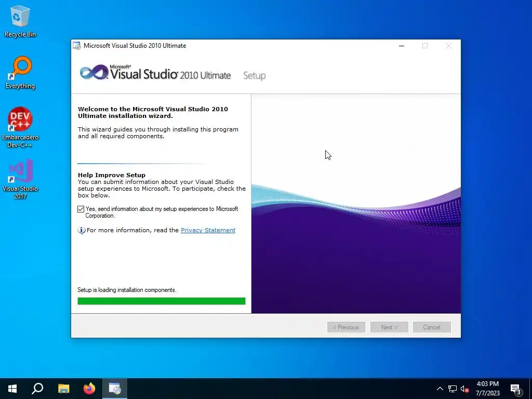Launch Firefox from the taskbar

[x=89, y=389]
